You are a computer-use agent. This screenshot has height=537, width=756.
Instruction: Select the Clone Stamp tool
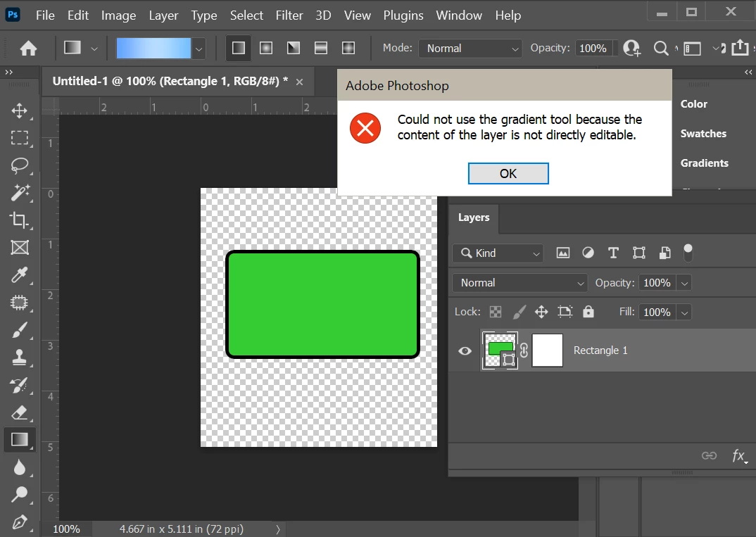pyautogui.click(x=19, y=358)
